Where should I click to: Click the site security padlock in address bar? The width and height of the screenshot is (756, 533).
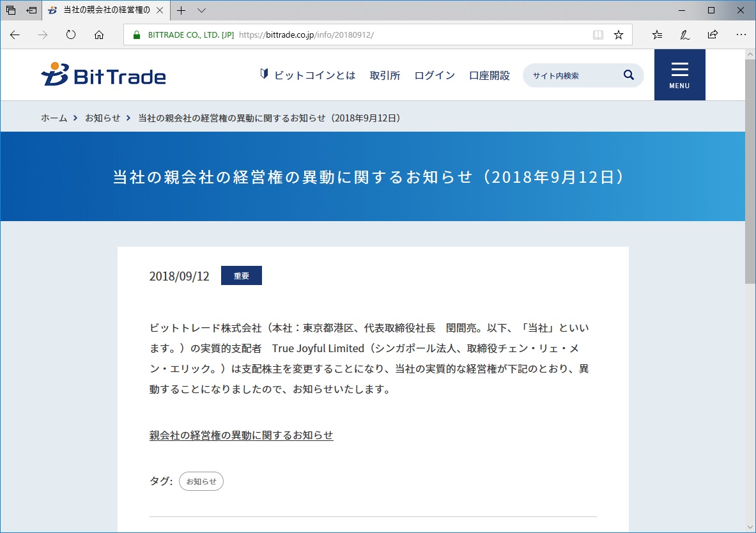pos(137,35)
